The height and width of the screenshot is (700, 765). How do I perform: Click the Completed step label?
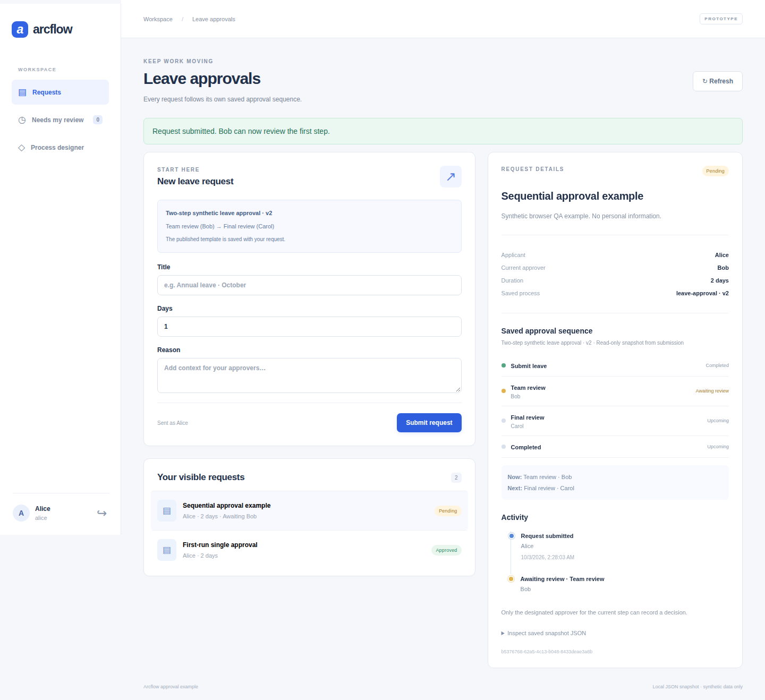coord(525,447)
